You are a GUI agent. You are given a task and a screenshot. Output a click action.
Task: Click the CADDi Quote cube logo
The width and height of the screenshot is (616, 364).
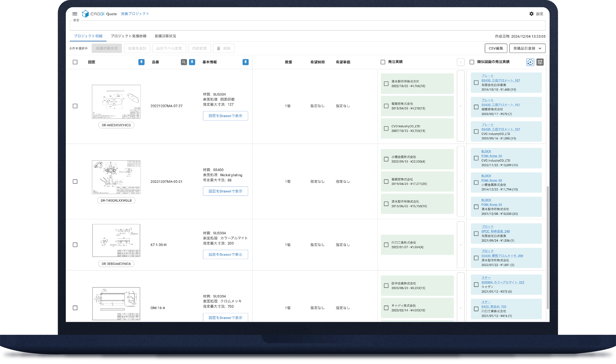tap(85, 14)
